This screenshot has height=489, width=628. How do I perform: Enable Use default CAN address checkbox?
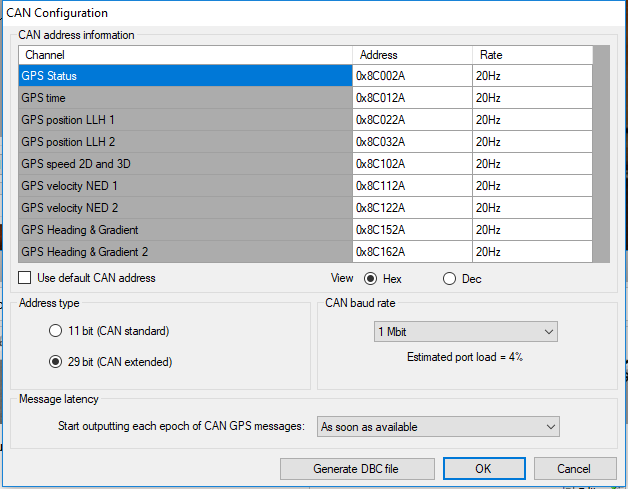(25, 278)
